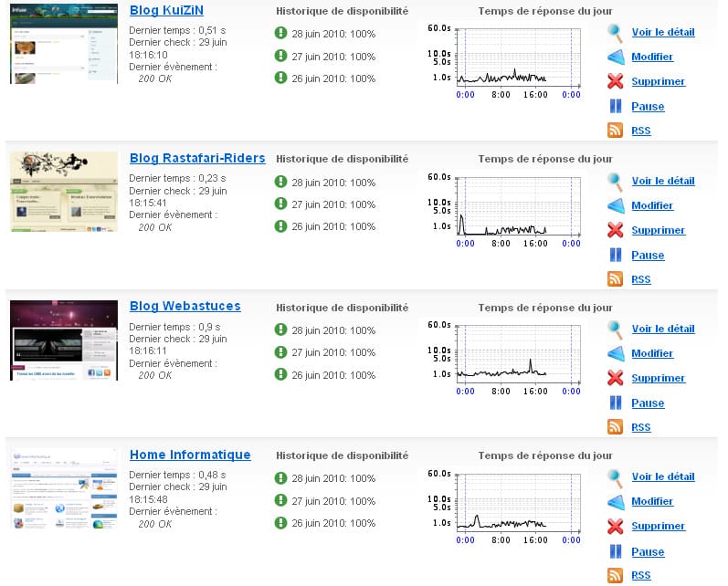
Task: Open the Blog Rastafari-Riders site thumbnail
Action: (64, 192)
